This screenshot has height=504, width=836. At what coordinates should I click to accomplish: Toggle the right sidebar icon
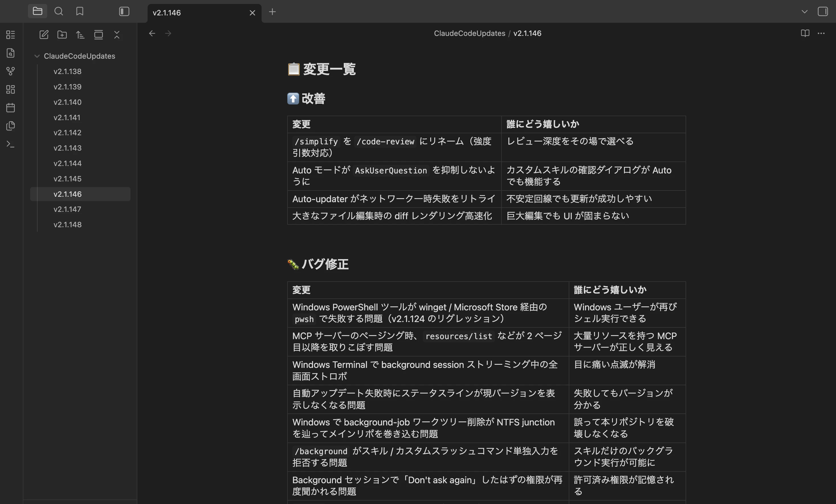click(x=823, y=11)
